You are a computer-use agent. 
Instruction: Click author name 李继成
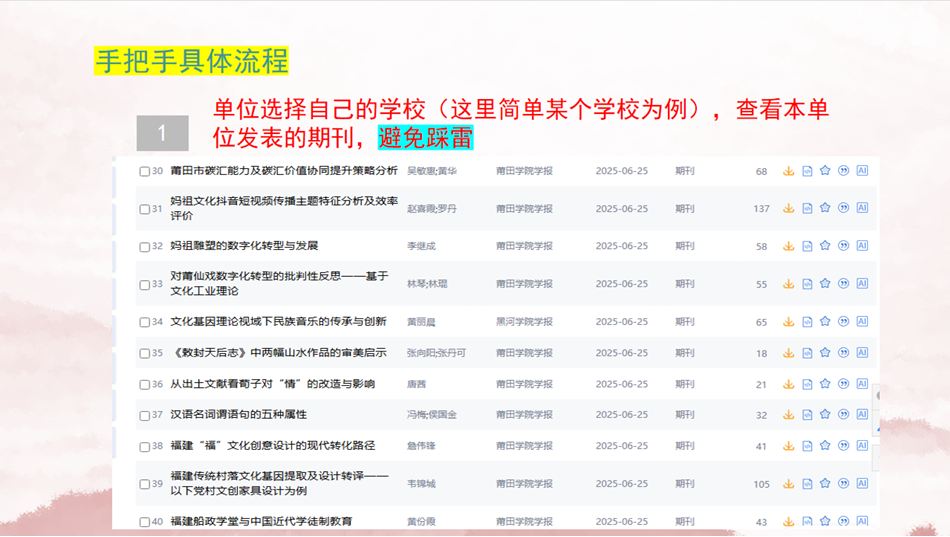421,246
